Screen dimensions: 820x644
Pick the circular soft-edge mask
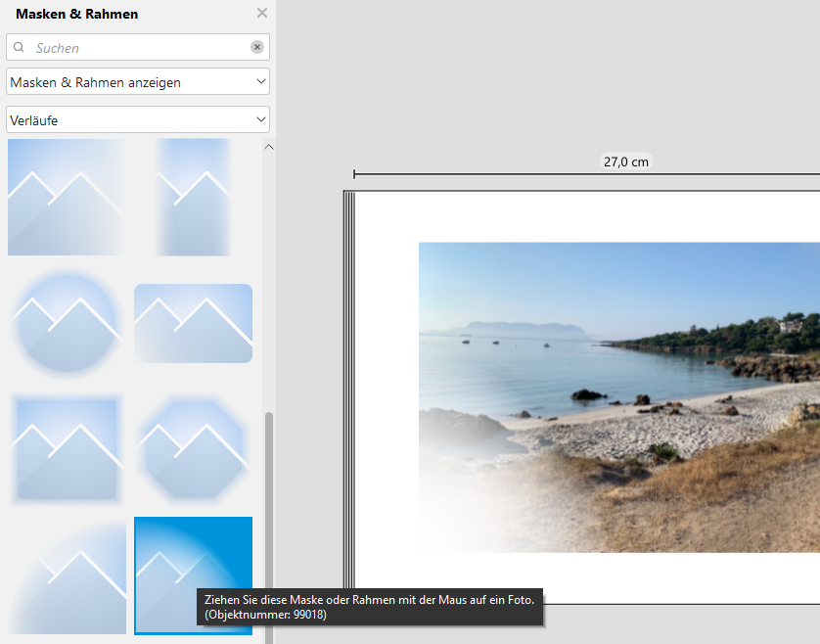coord(66,323)
